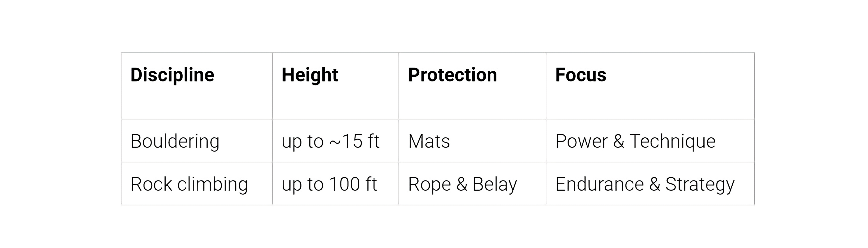The width and height of the screenshot is (868, 248).
Task: Click the word Rope in the table
Action: click(x=429, y=184)
